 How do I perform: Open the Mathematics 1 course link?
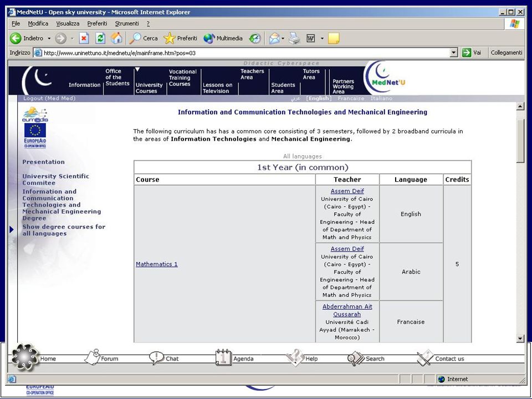(157, 264)
